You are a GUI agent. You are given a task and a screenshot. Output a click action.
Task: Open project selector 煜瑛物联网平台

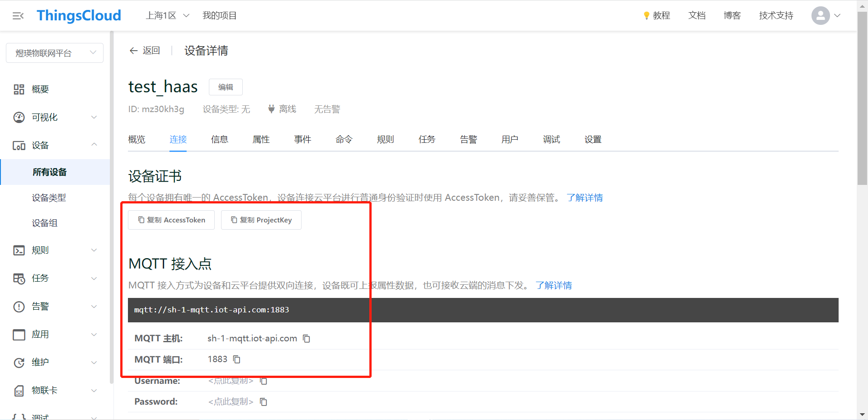[55, 53]
